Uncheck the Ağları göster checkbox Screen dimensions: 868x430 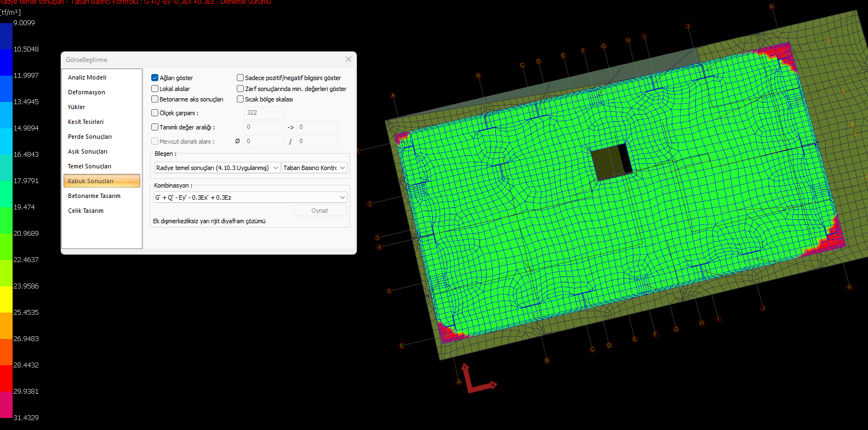coord(155,78)
